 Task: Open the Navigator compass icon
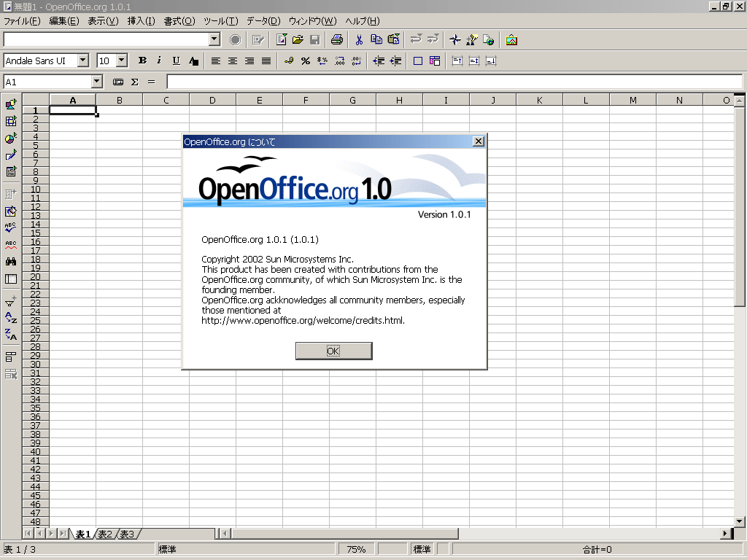click(455, 40)
